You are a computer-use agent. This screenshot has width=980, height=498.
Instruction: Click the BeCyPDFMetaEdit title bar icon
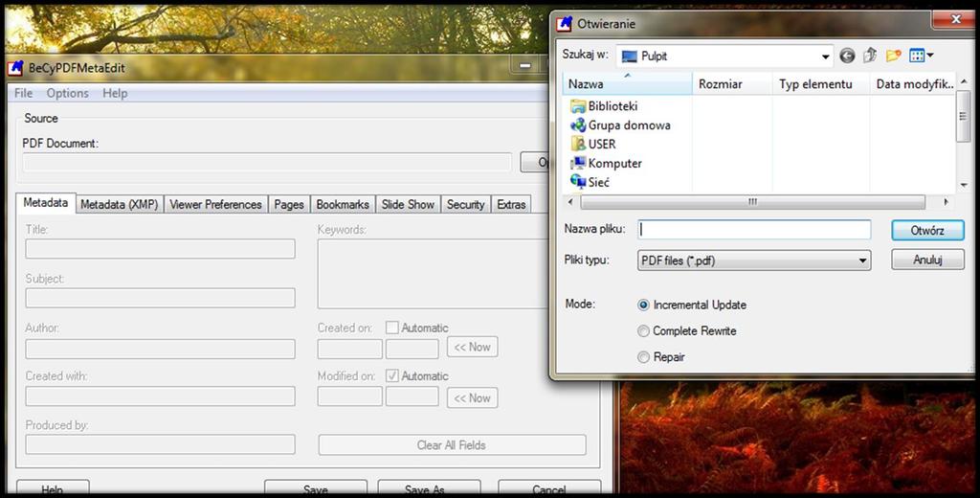pos(15,68)
